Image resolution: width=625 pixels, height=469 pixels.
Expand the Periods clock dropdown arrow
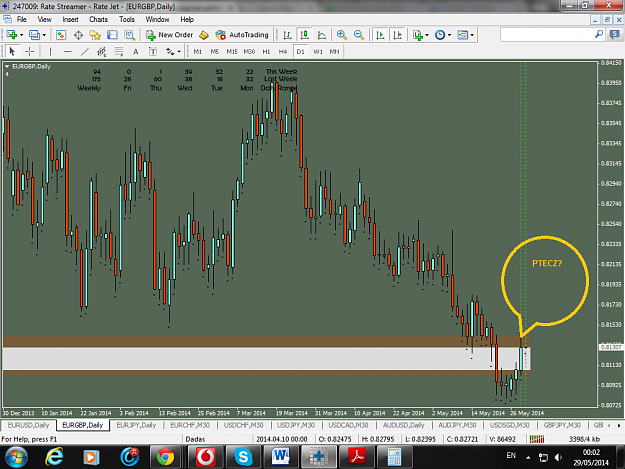click(x=450, y=35)
